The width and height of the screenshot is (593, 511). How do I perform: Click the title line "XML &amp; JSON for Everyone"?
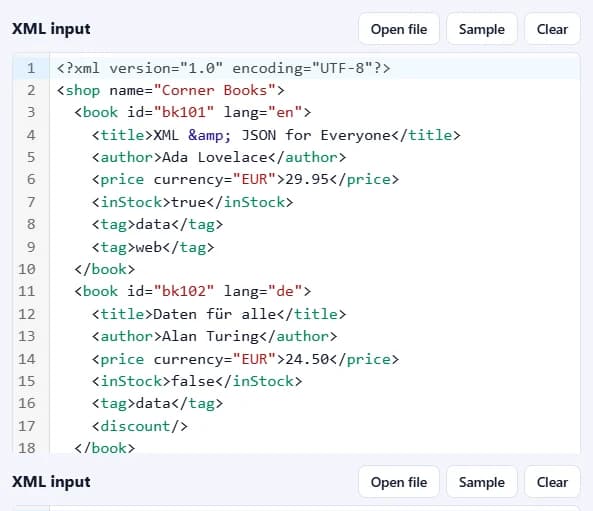(276, 135)
